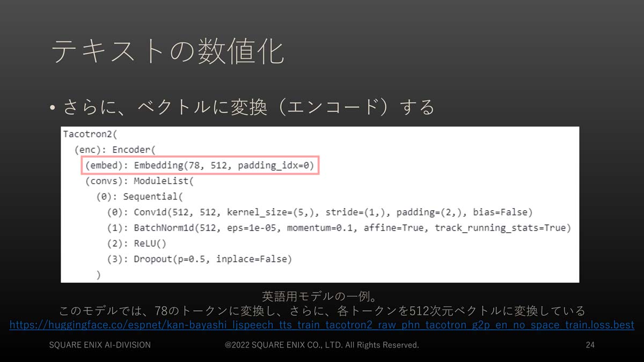The image size is (644, 362).
Task: Click the caption about 78のトークン and 512次元ベクトル
Action: click(322, 311)
